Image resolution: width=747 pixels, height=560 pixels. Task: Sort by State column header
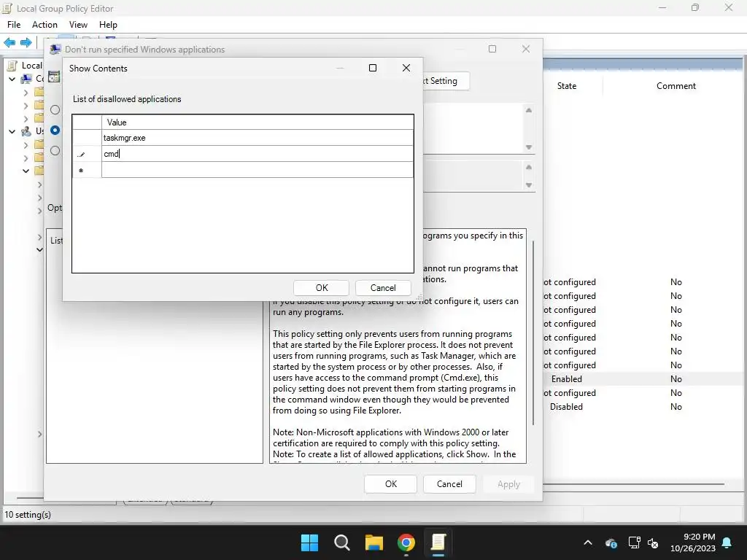566,86
